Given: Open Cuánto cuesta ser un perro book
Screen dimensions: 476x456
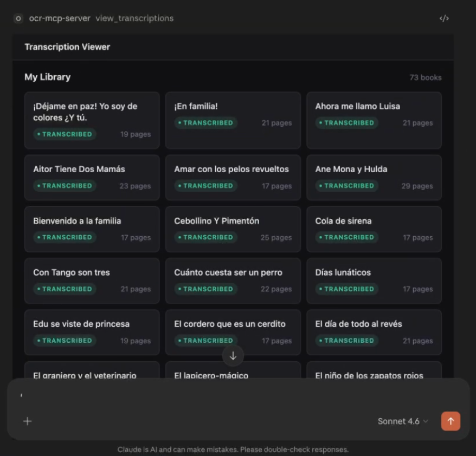Looking at the screenshot, I should tap(233, 281).
